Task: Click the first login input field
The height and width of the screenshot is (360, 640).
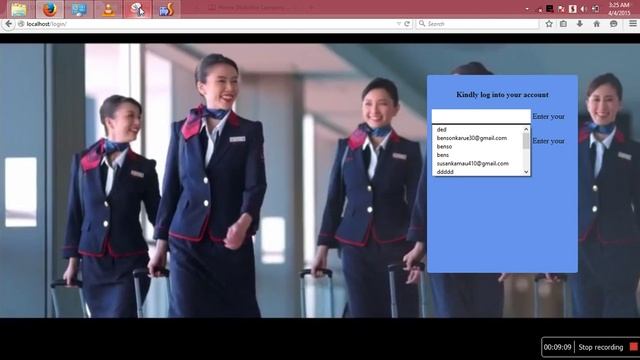Action: coord(481,116)
